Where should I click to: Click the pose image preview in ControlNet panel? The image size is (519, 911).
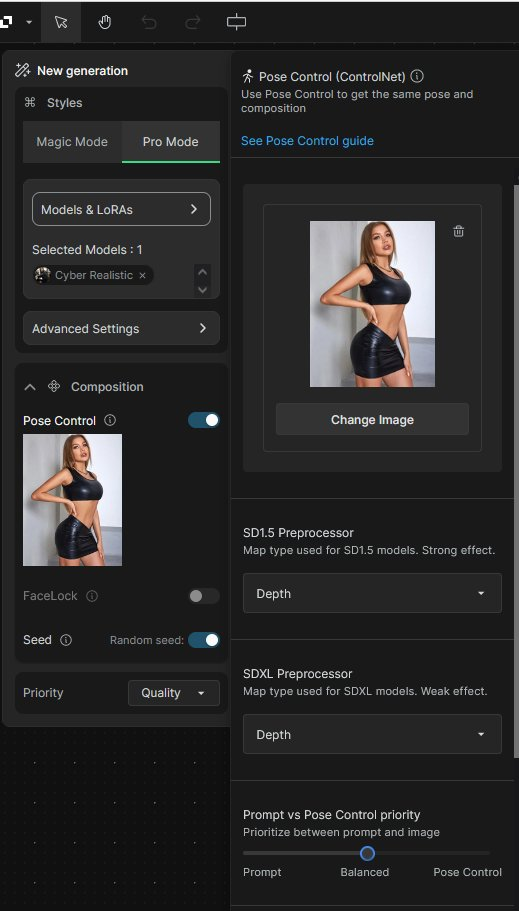click(x=372, y=304)
